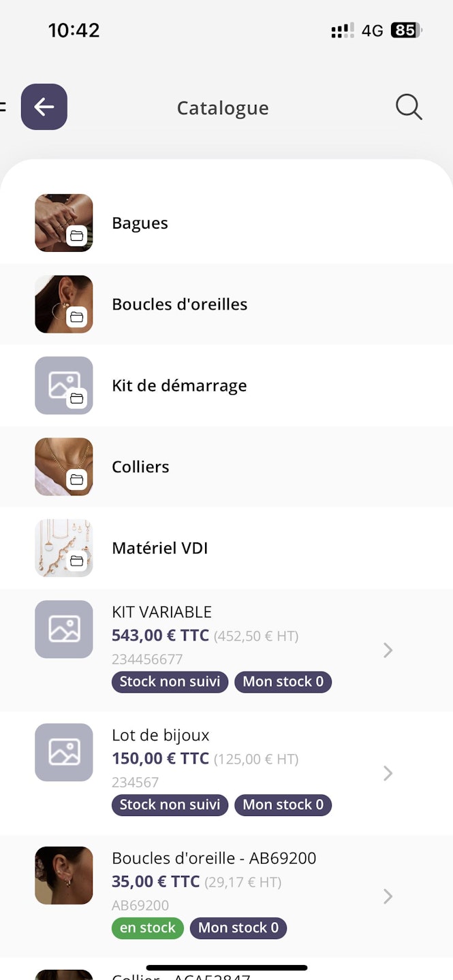Expand Lot de bijoux details chevron

[388, 773]
